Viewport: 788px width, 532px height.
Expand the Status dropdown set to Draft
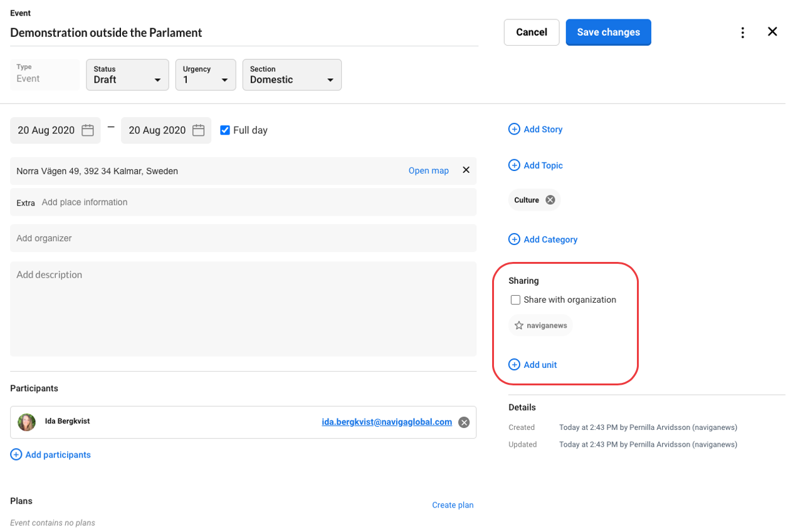tap(127, 75)
